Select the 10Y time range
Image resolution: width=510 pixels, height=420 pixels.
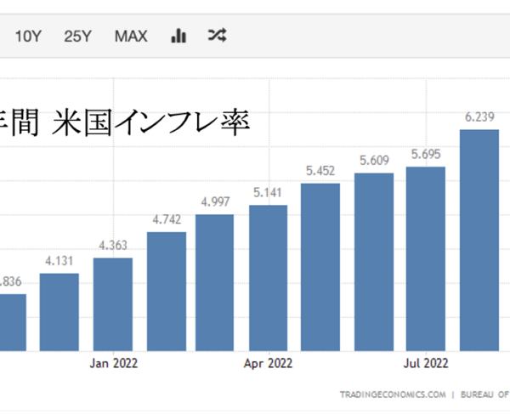click(28, 36)
